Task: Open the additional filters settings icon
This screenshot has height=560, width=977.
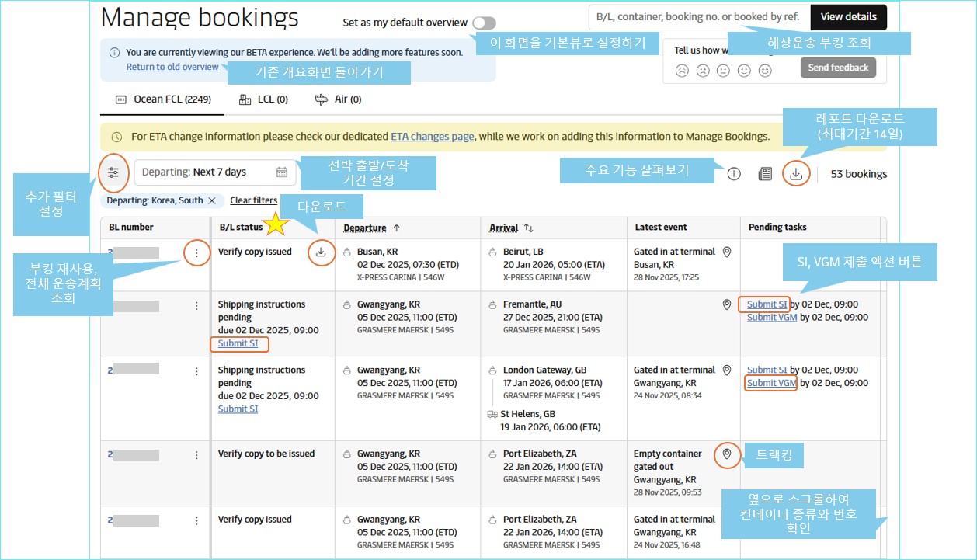Action: coord(113,173)
